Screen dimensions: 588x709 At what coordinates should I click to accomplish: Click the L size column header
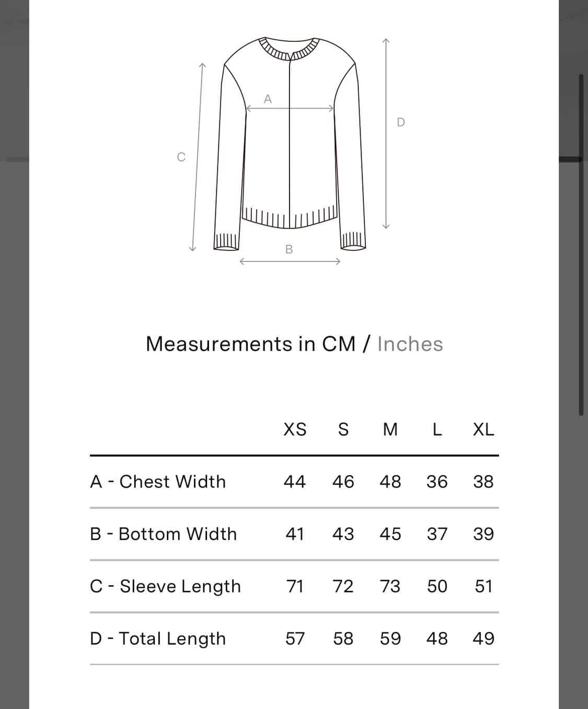click(x=437, y=429)
